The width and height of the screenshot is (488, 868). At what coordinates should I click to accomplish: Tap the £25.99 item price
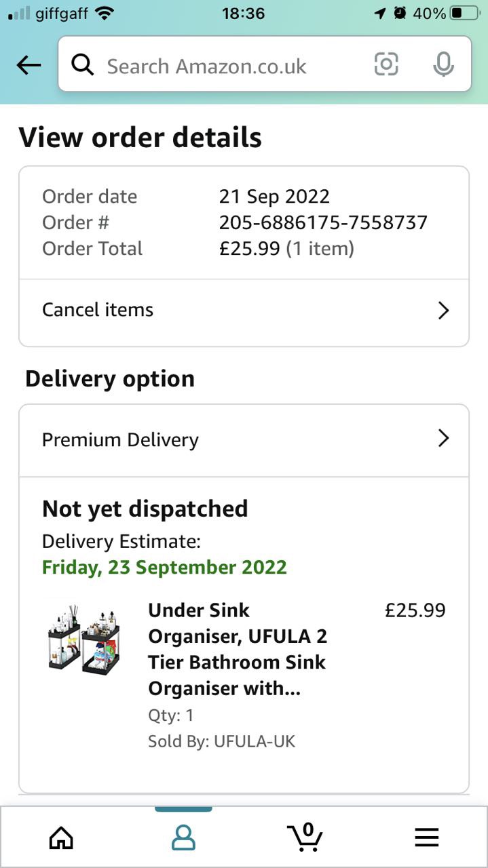[x=415, y=610]
